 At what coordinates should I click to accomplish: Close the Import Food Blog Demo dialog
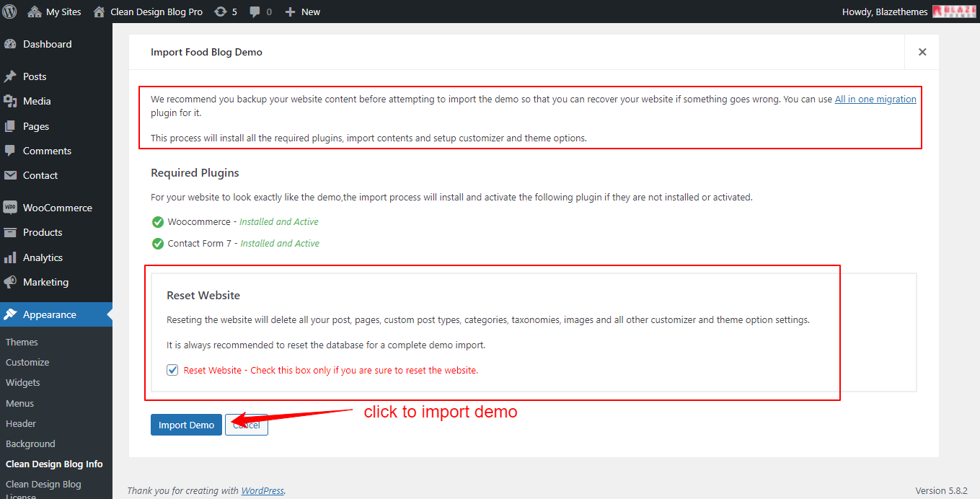pyautogui.click(x=922, y=52)
